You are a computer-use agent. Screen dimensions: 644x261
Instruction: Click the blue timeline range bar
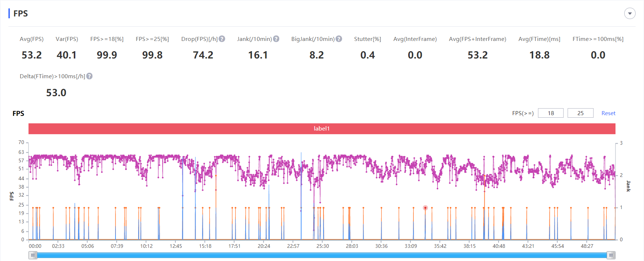(x=322, y=255)
